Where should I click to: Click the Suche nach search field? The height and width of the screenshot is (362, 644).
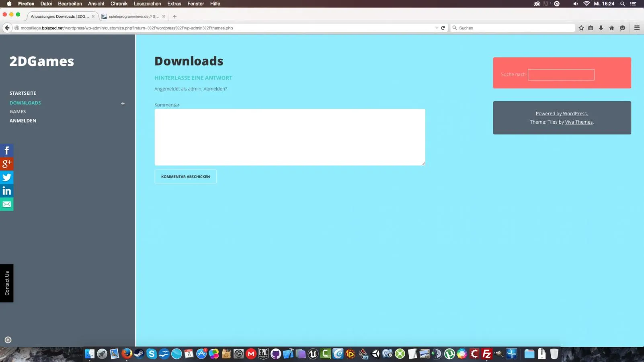pyautogui.click(x=561, y=75)
